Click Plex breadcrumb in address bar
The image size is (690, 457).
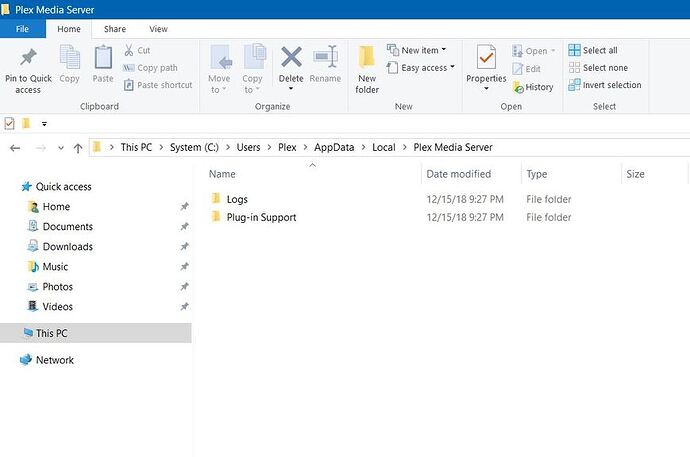point(287,147)
